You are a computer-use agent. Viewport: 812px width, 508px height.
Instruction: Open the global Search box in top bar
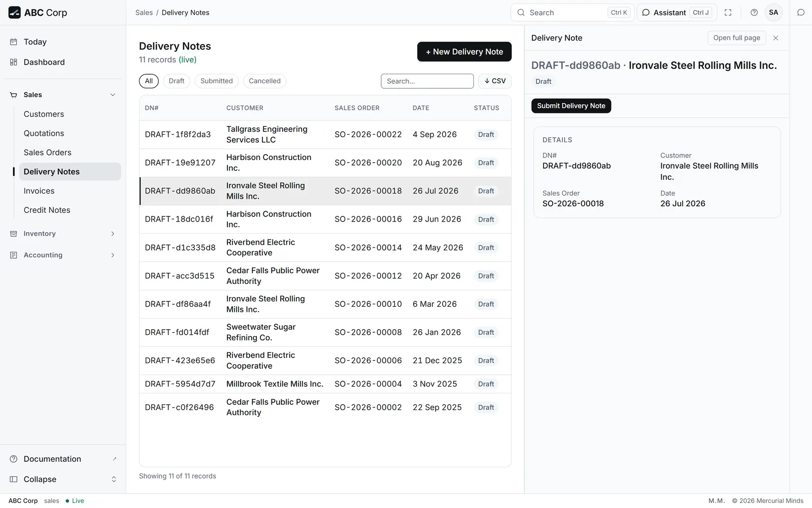(x=572, y=13)
